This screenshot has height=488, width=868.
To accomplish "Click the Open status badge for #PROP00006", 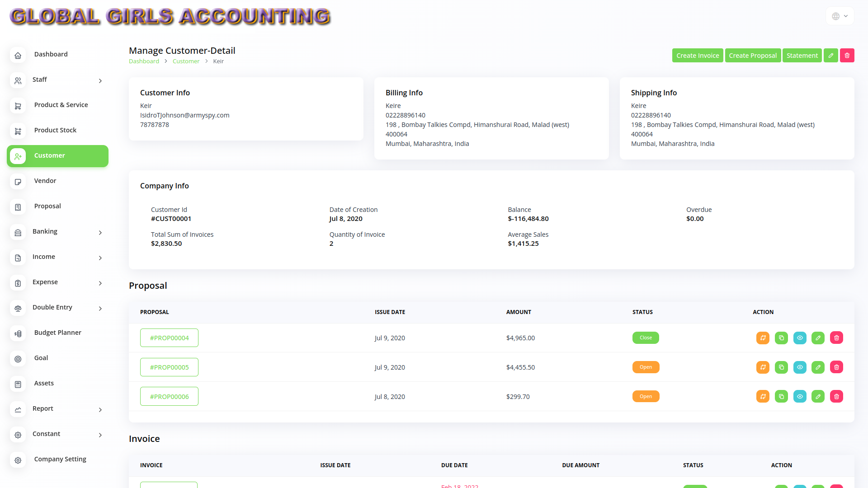I will 646,397.
